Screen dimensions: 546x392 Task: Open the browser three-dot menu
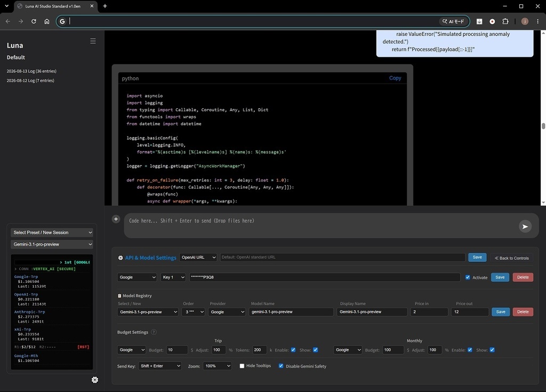(537, 21)
